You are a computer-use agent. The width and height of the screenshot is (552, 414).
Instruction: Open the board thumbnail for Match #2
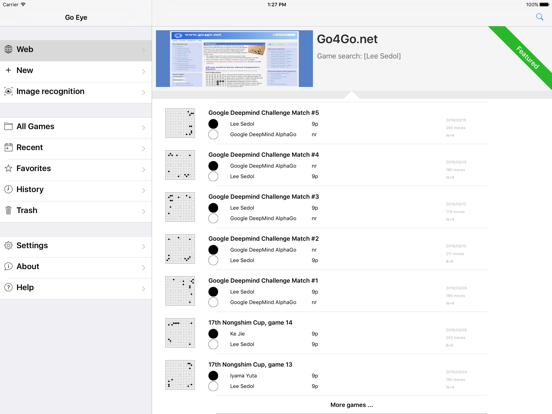180,249
